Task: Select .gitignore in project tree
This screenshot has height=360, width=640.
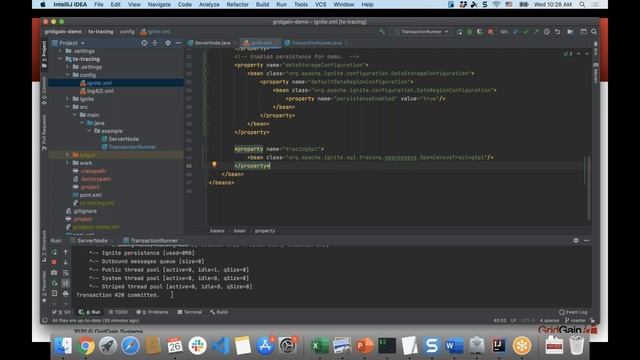Action: 81,211
